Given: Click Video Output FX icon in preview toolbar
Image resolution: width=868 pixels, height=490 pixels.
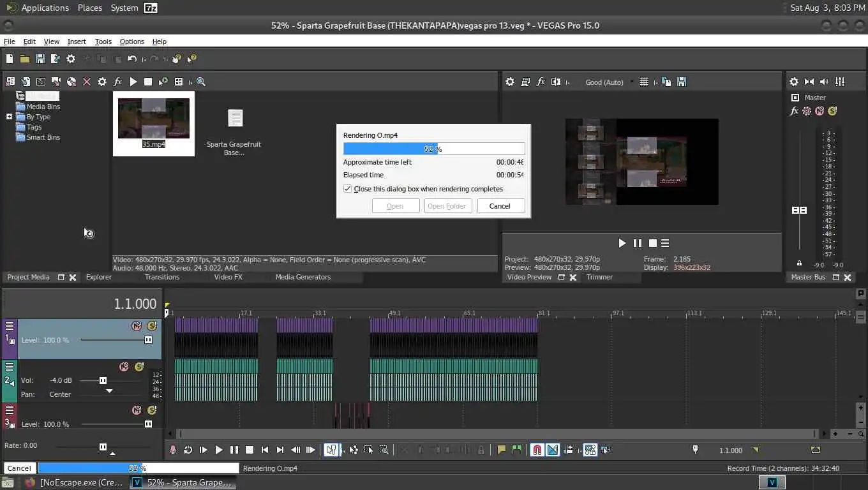Looking at the screenshot, I should (541, 82).
